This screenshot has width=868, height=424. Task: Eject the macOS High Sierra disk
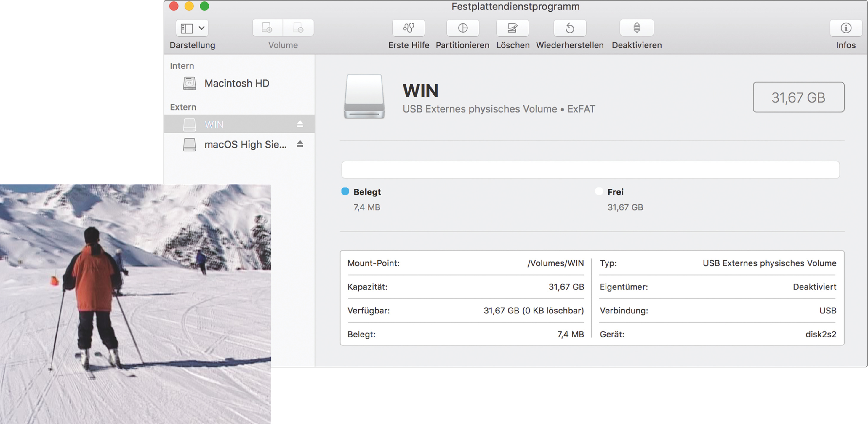[300, 144]
